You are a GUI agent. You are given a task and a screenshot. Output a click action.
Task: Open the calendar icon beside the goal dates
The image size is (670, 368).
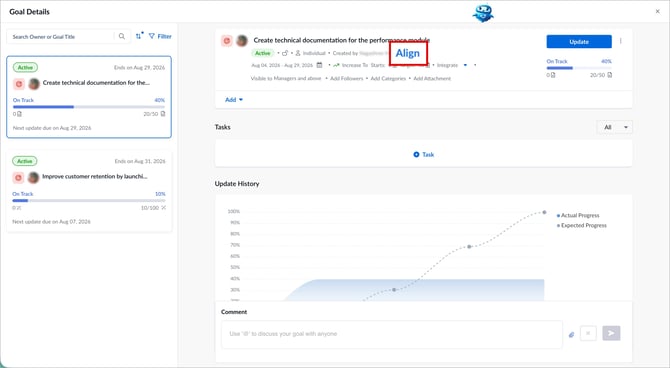[319, 65]
